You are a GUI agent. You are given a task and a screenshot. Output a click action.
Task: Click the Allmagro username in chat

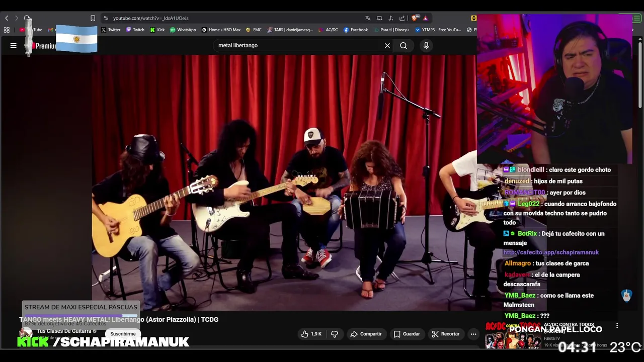click(517, 263)
